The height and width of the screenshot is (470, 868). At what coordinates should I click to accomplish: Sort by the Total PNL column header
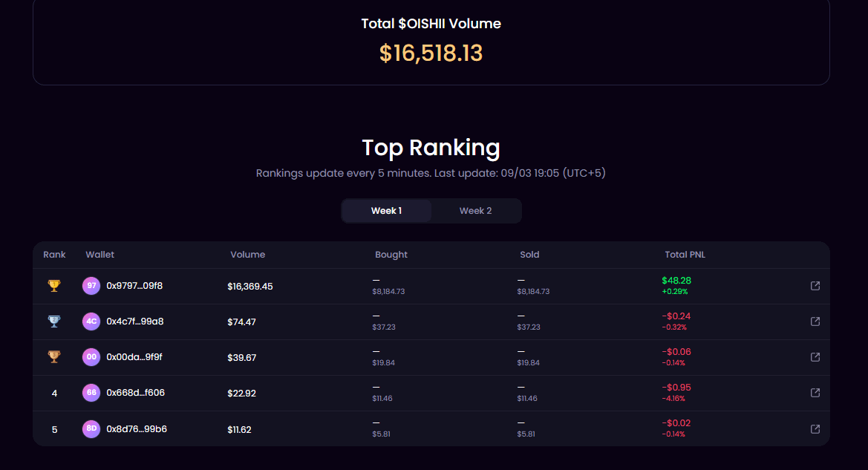pyautogui.click(x=685, y=255)
